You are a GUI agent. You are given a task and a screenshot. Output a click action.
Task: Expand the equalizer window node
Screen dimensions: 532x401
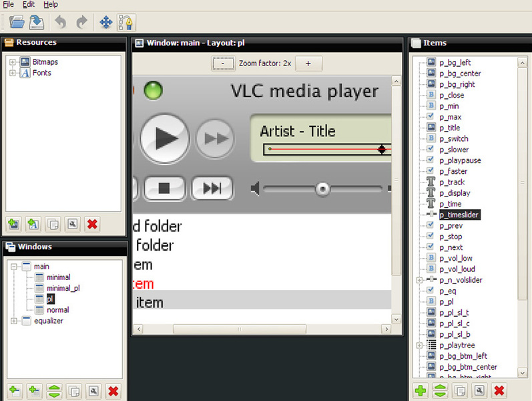pyautogui.click(x=13, y=321)
